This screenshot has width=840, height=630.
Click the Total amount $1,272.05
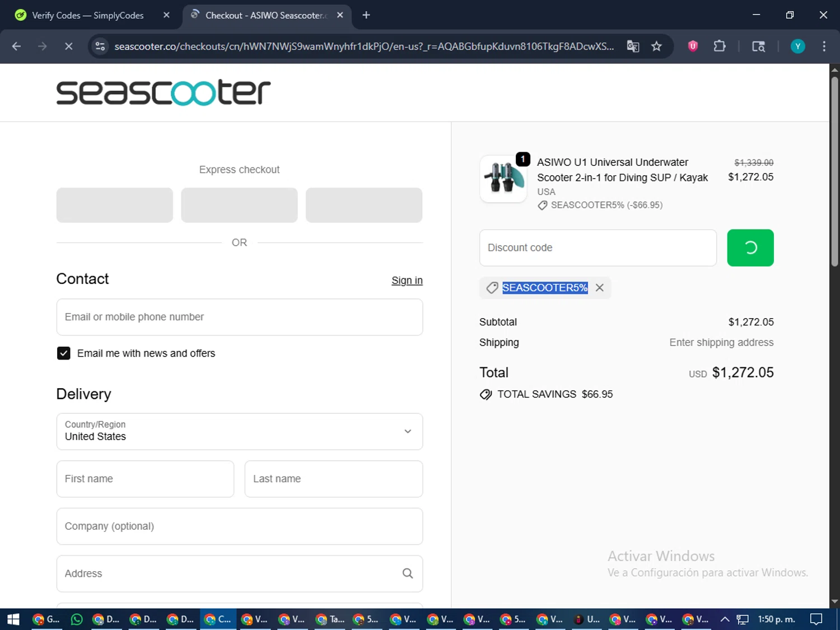click(x=743, y=372)
